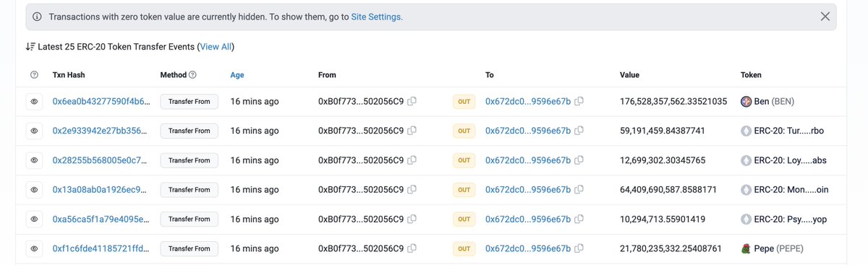Select value 64,409,690,587.8588171

(x=668, y=190)
